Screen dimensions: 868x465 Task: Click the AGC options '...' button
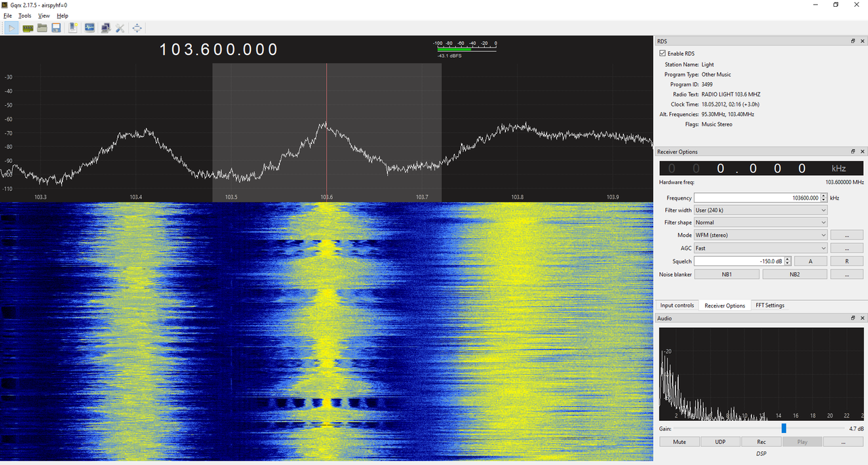coord(846,248)
